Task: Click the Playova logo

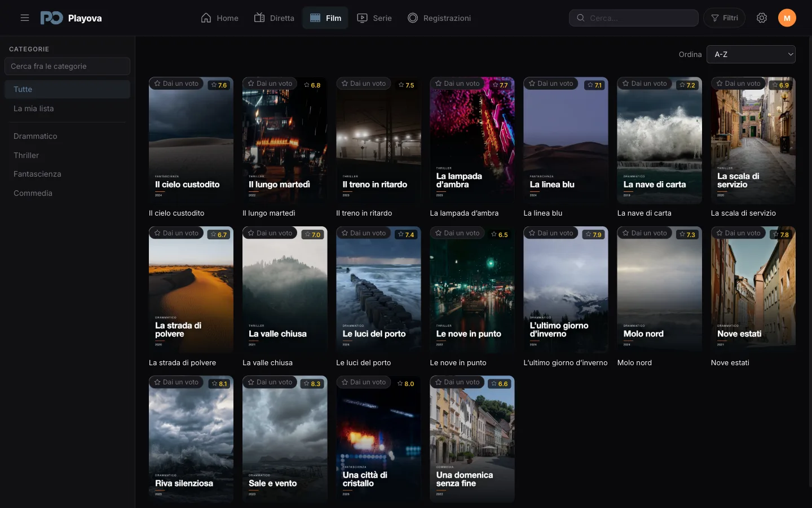Action: pos(71,18)
